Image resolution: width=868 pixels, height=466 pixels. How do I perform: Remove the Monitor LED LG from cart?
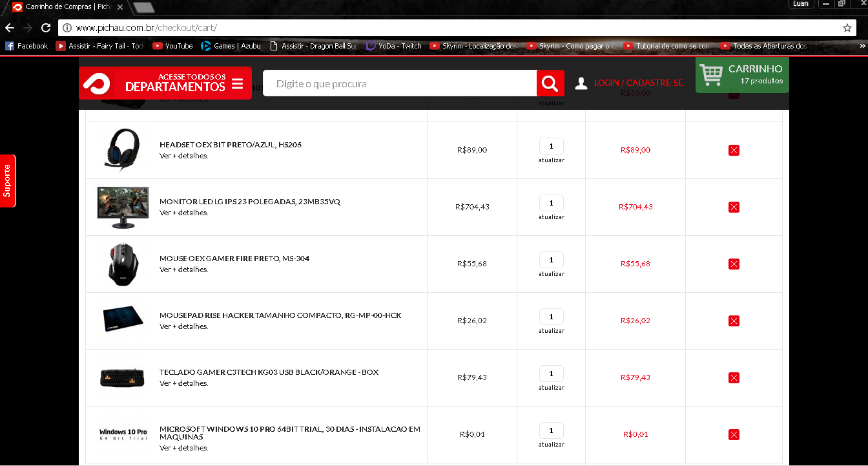(x=734, y=207)
